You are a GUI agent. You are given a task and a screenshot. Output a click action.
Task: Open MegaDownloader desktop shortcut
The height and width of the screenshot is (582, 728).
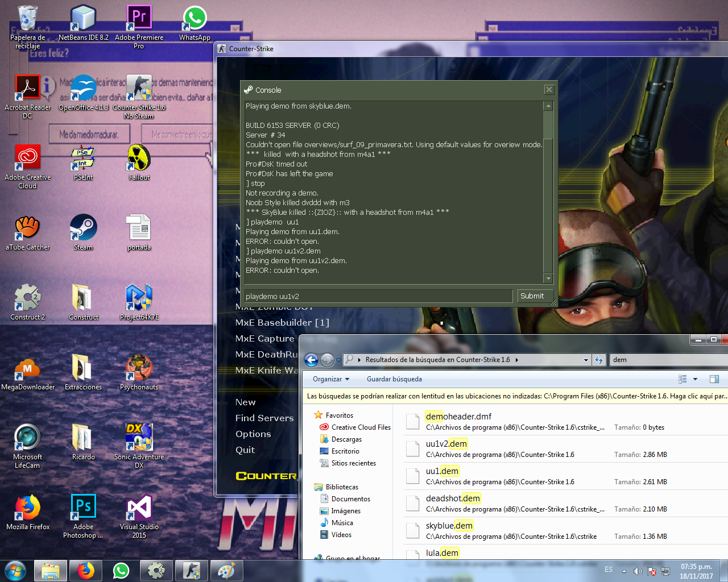(27, 373)
